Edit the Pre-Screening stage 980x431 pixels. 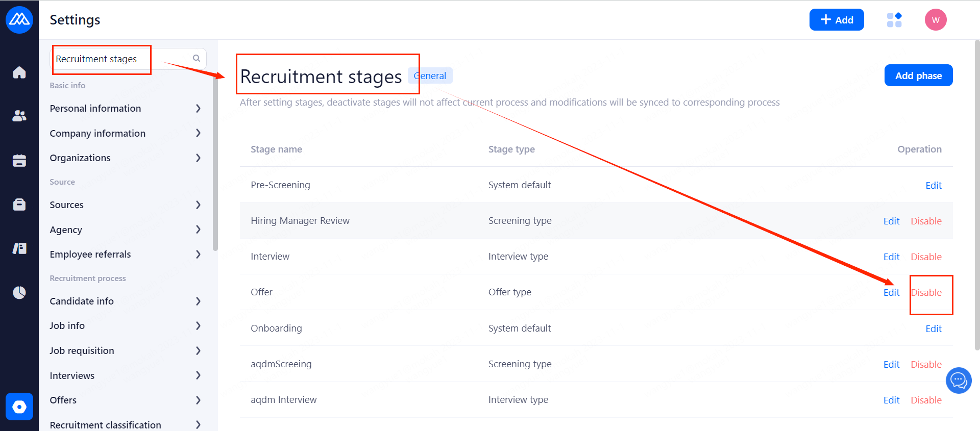click(934, 185)
